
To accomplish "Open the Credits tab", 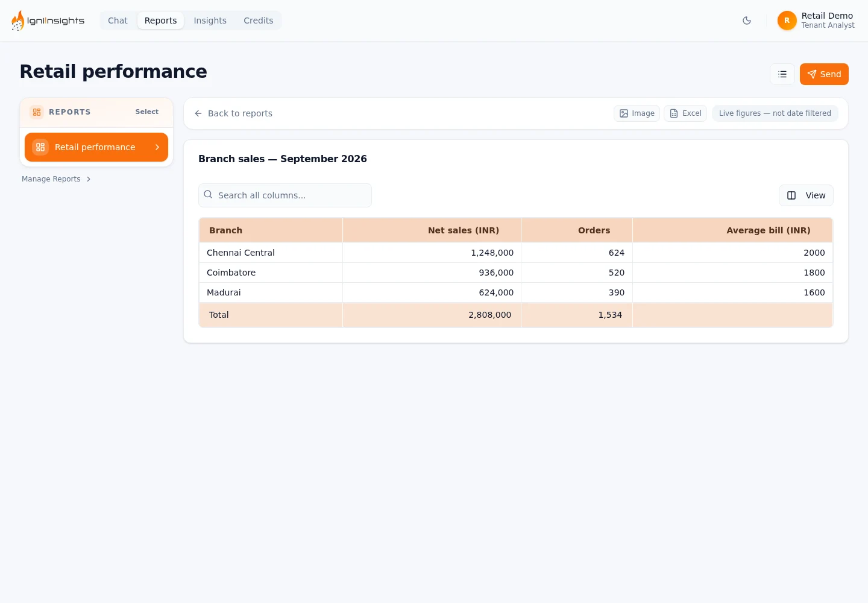I will (258, 21).
